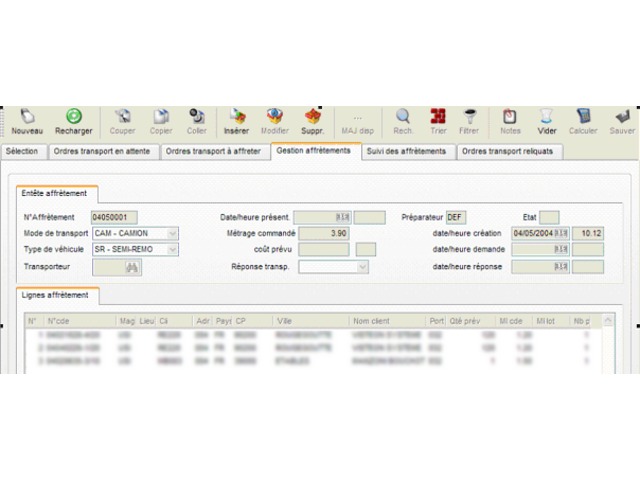
Task: Click the N°Affrètement input field
Action: (x=114, y=217)
